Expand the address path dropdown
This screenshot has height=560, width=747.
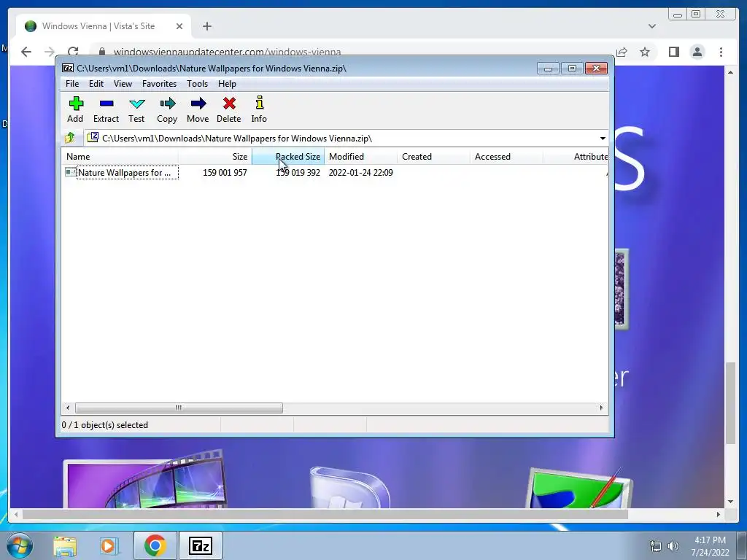603,139
